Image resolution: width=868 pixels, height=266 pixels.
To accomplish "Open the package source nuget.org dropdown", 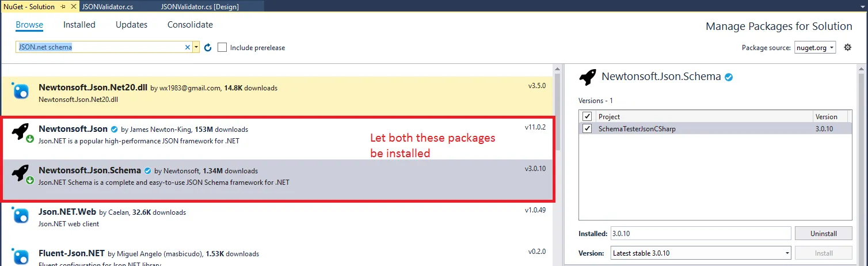I will point(815,47).
